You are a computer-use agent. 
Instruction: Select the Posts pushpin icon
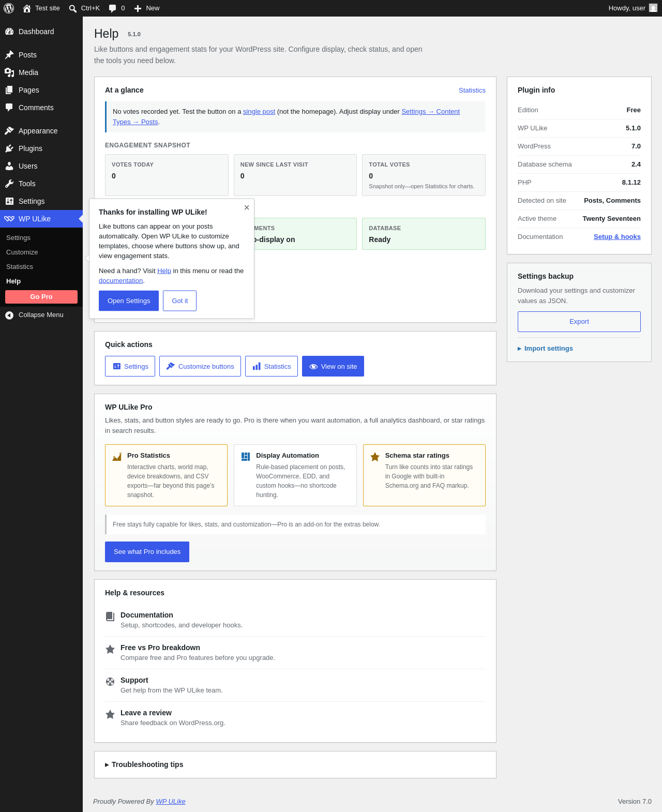[x=9, y=55]
